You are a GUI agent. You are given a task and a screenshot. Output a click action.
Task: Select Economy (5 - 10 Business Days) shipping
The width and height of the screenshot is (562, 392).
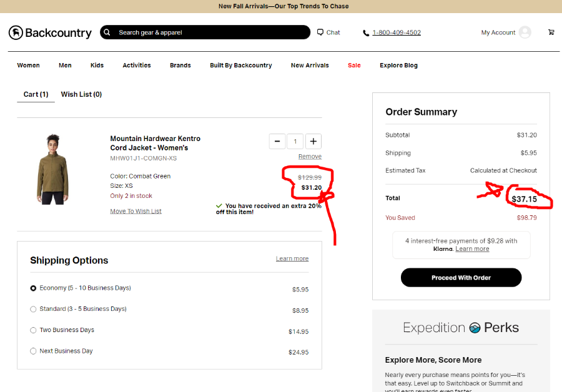click(x=33, y=288)
